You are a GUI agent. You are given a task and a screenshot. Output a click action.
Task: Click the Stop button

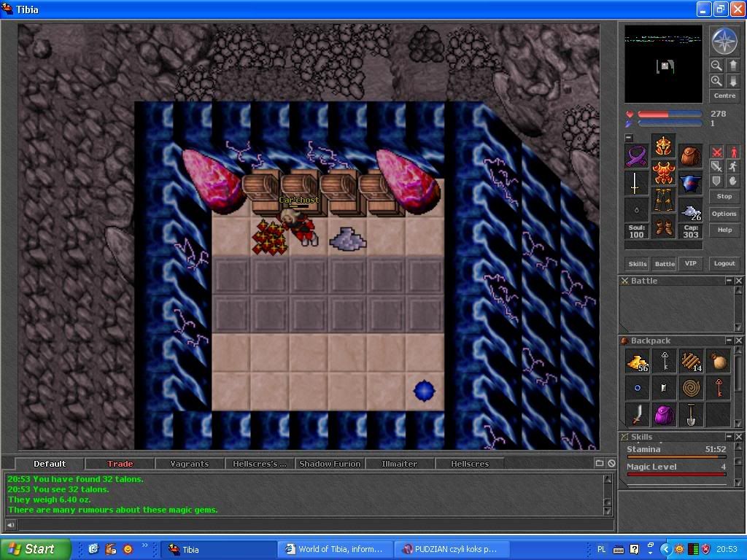pyautogui.click(x=724, y=196)
